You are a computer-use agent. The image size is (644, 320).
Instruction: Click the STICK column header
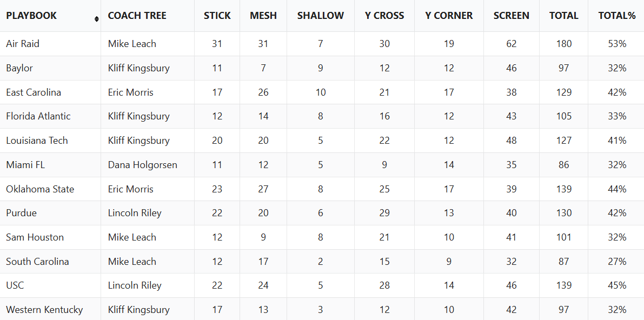pyautogui.click(x=217, y=16)
